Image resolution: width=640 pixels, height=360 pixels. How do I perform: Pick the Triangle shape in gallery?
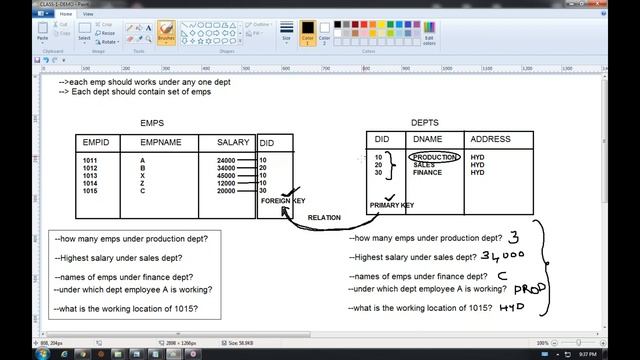pyautogui.click(x=232, y=25)
